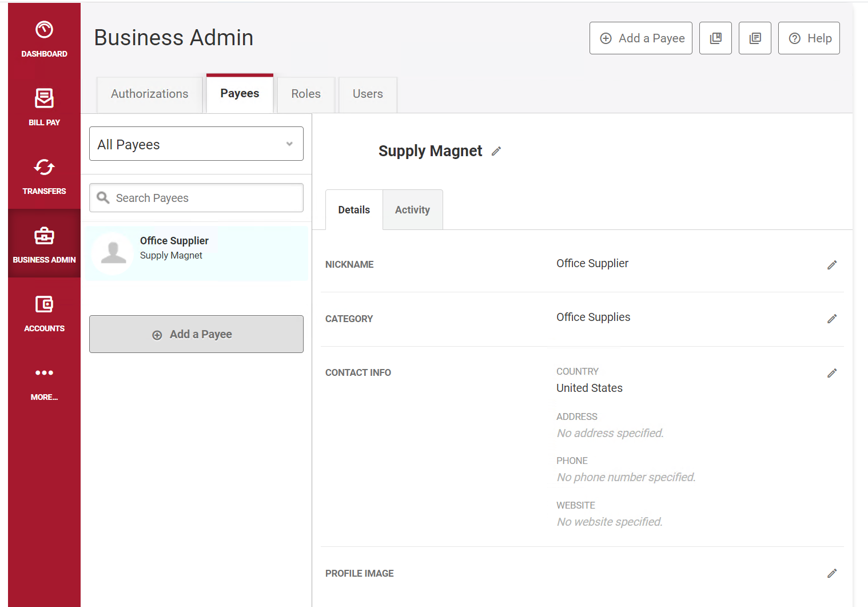Switch to the Authorizations tab
The width and height of the screenshot is (868, 607).
pyautogui.click(x=149, y=94)
